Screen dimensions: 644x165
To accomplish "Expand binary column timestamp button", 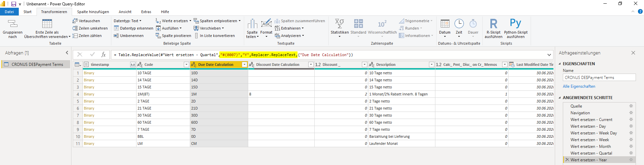I will (x=133, y=65).
